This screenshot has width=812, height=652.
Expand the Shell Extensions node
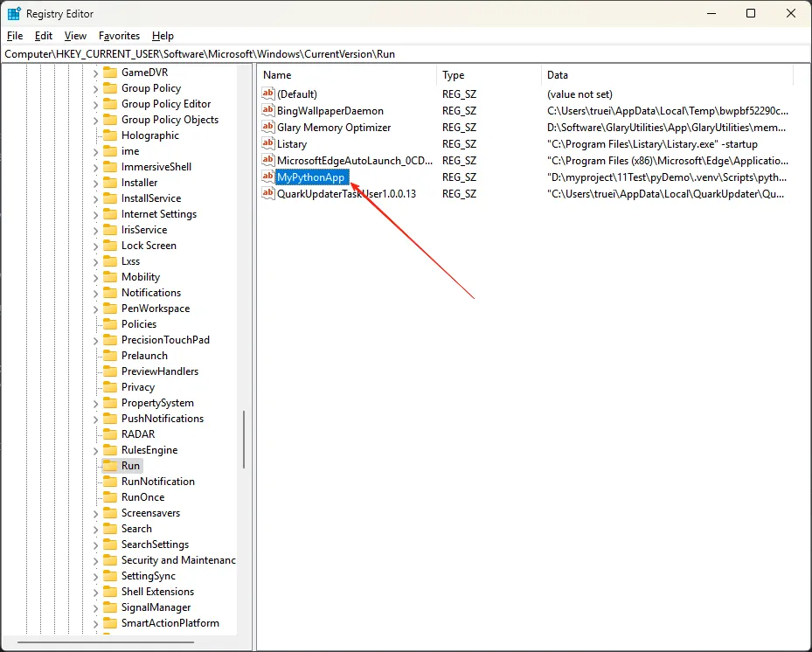pyautogui.click(x=95, y=592)
